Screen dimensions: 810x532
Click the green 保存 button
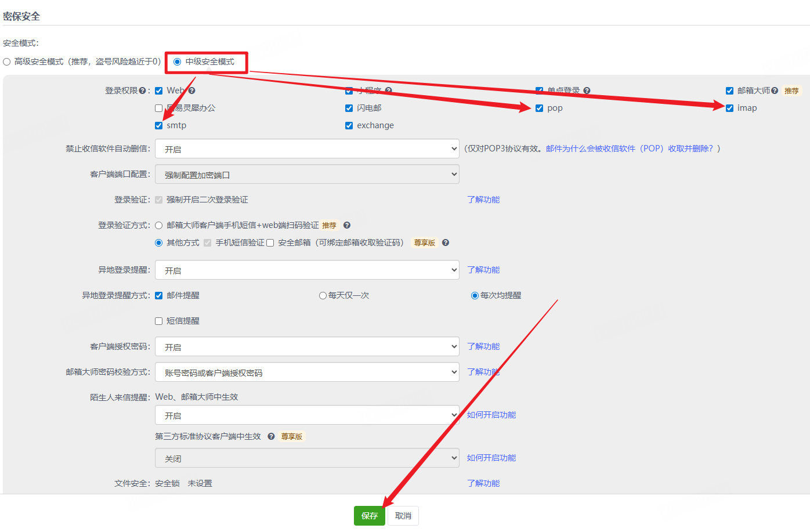pyautogui.click(x=369, y=516)
